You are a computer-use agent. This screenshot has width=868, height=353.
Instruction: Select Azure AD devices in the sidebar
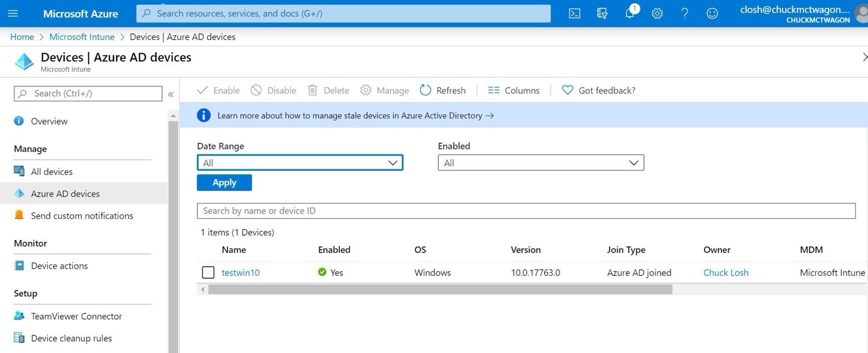point(84,194)
